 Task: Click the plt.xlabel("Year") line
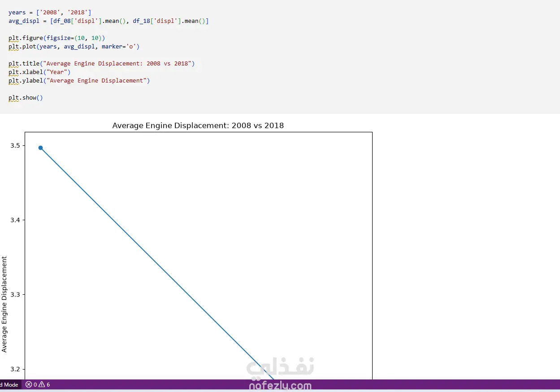[39, 72]
